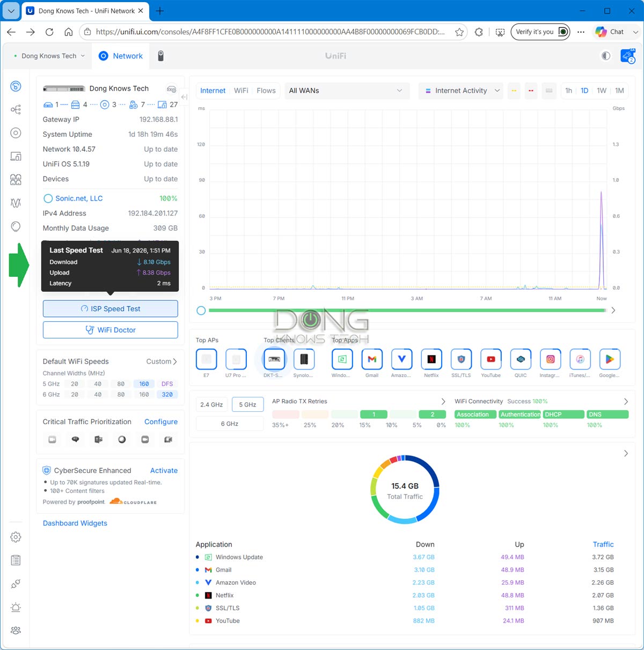Sort by Traffic column header

point(603,544)
